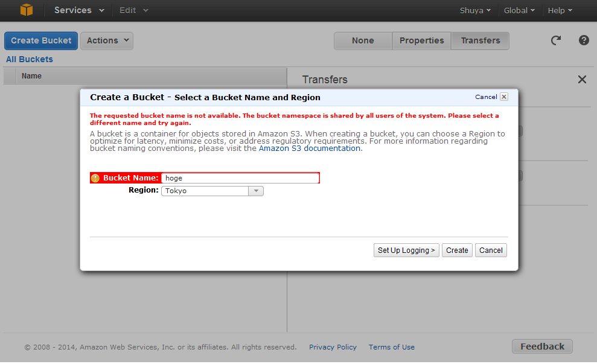Click the warning icon beside Bucket Name
This screenshot has width=597, height=364.
point(95,178)
